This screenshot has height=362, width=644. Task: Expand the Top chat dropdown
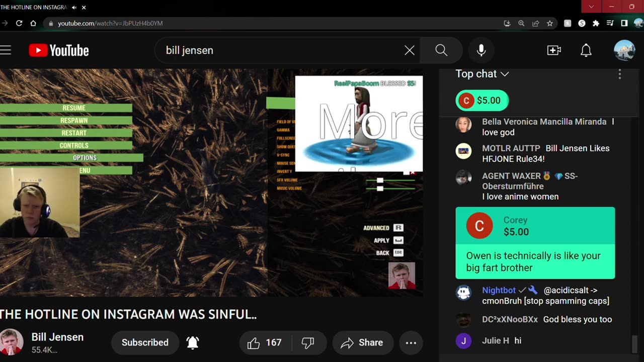(x=482, y=74)
